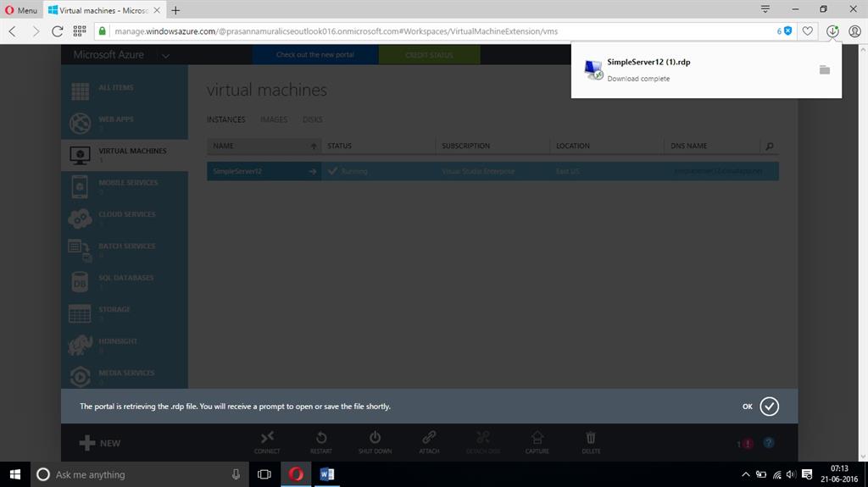The image size is (868, 487).
Task: Switch to Word on taskbar
Action: (326, 474)
